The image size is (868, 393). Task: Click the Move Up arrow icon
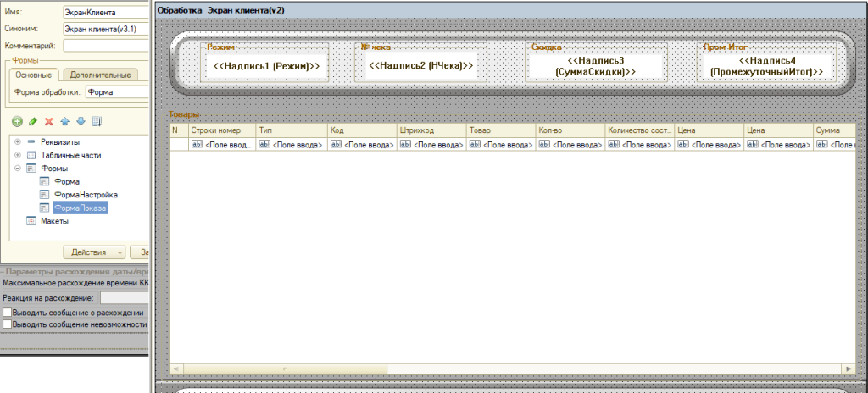pos(65,122)
